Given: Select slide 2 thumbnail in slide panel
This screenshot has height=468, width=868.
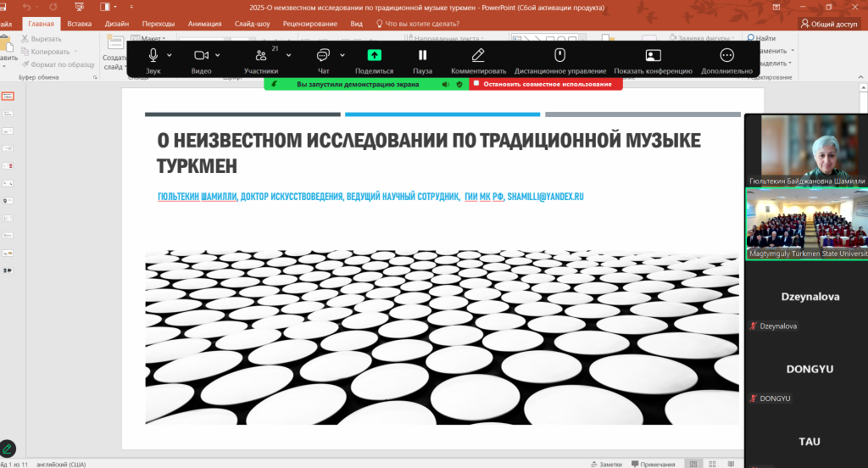Looking at the screenshot, I should [8, 114].
